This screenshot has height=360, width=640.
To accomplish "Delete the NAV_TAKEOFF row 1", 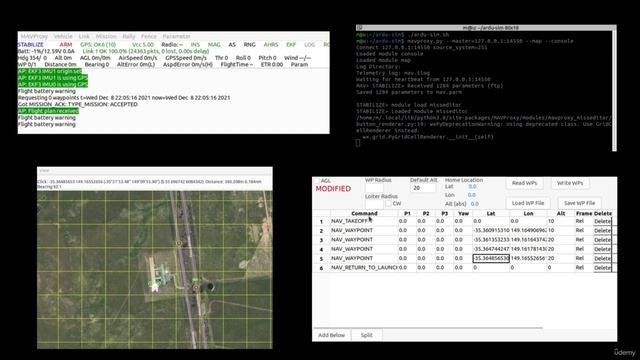I will tap(602, 221).
